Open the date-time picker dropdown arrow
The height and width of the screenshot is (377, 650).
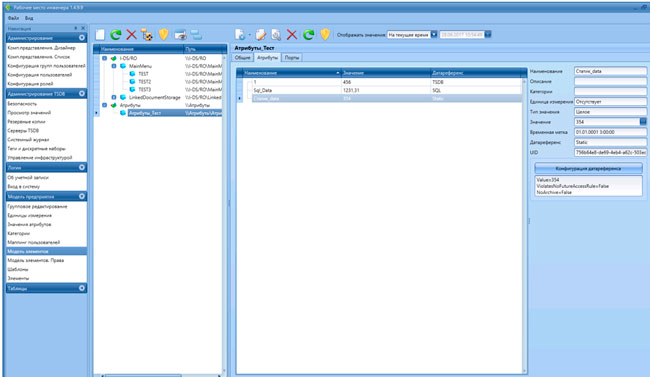pyautogui.click(x=488, y=35)
